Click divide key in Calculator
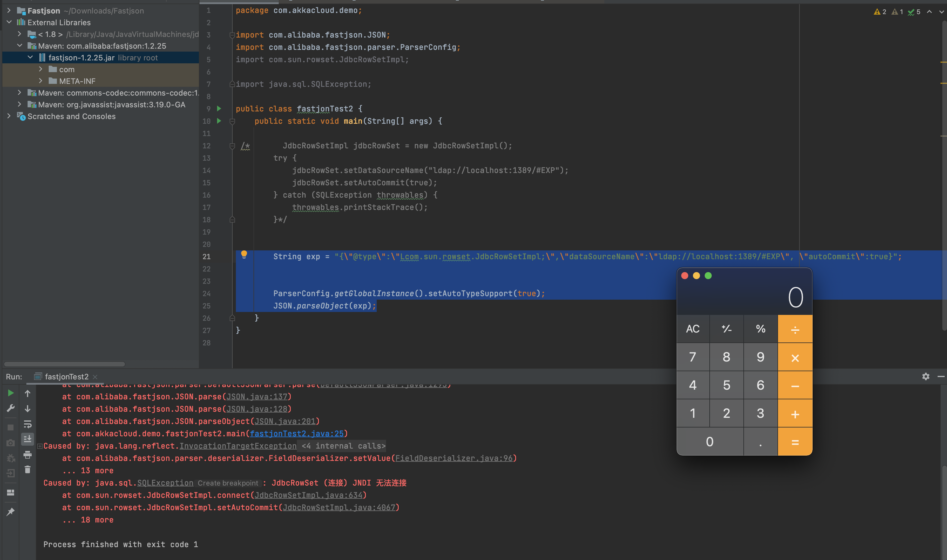Image resolution: width=947 pixels, height=560 pixels. [795, 329]
